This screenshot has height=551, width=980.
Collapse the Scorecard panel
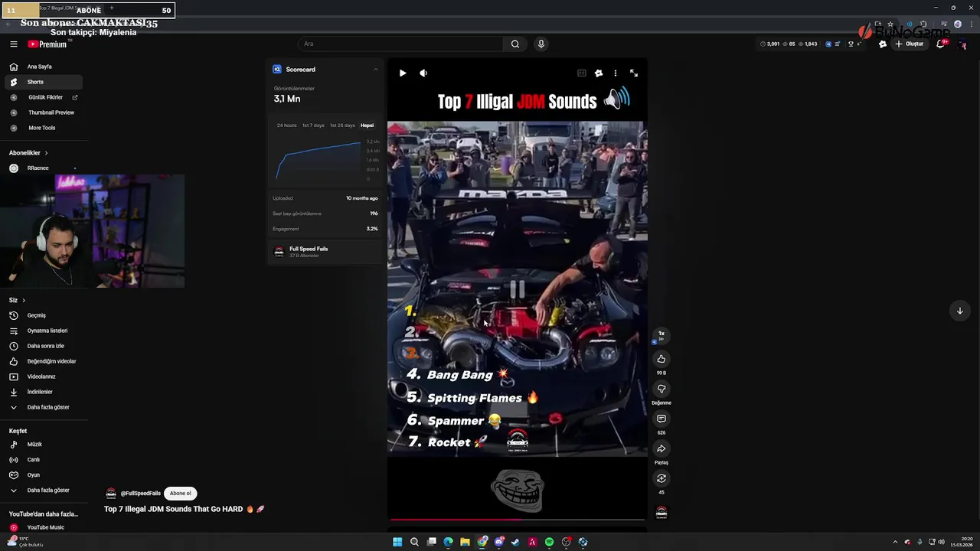(x=375, y=70)
